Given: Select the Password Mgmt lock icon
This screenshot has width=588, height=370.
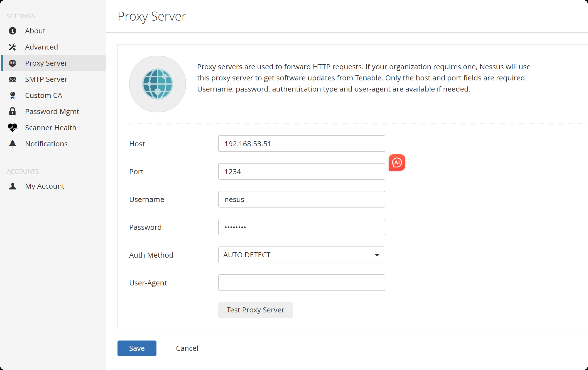Looking at the screenshot, I should click(x=13, y=111).
